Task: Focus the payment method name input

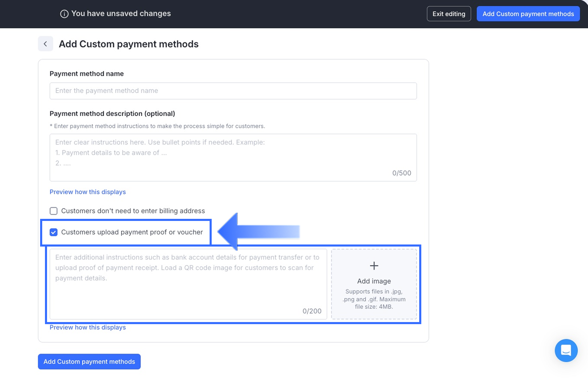Action: [x=233, y=91]
